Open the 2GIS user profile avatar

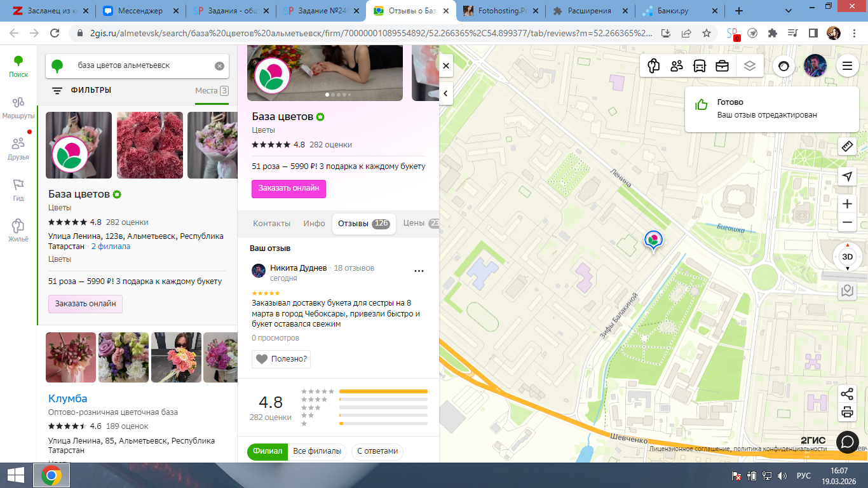pyautogui.click(x=815, y=65)
